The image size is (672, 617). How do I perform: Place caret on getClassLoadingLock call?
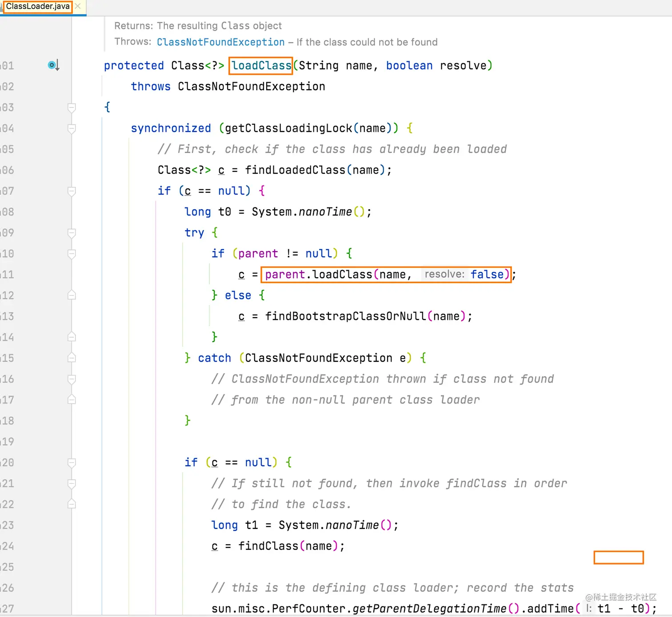[x=288, y=128]
